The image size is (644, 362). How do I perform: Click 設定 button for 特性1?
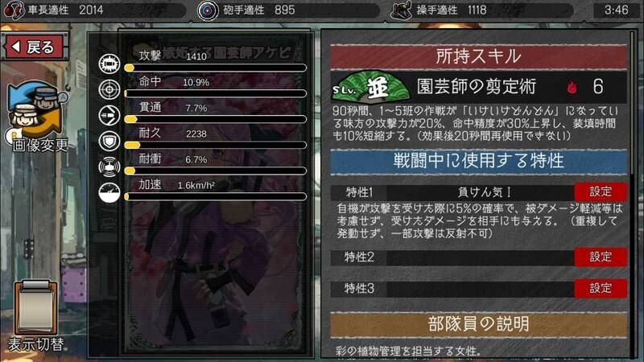tap(601, 191)
